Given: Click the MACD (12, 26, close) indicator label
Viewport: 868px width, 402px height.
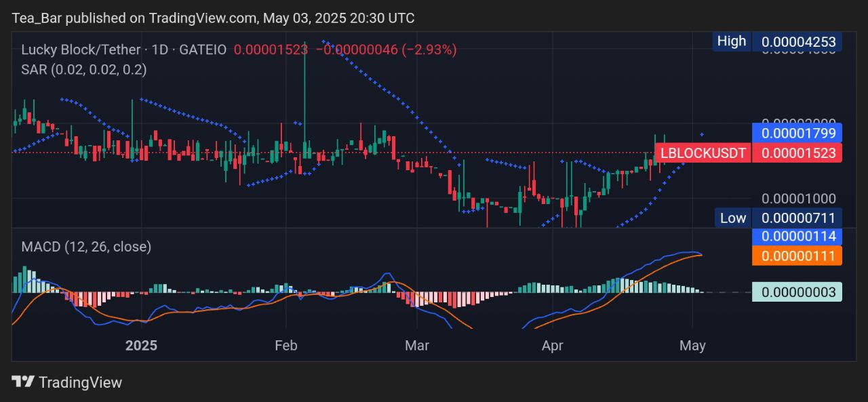Looking at the screenshot, I should [86, 247].
